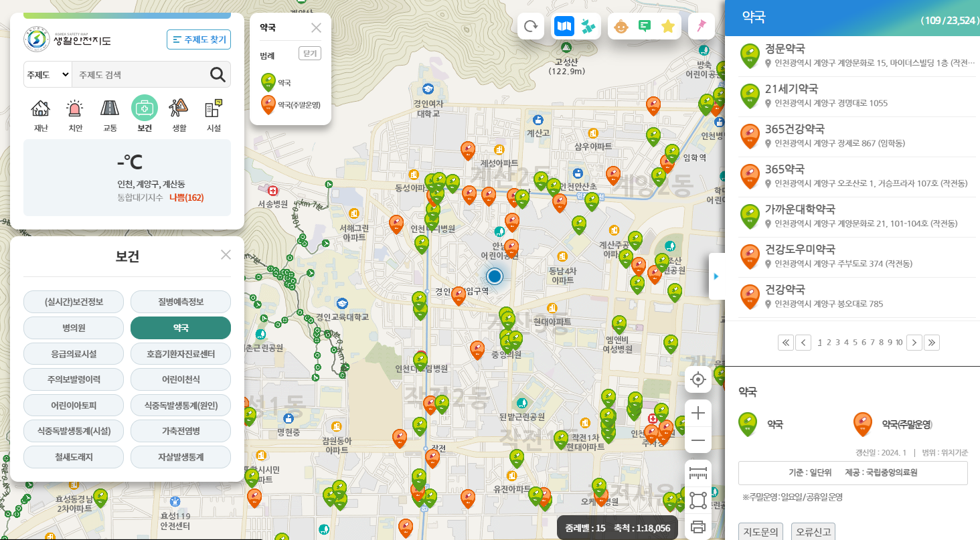Zoom in with the plus button
Image resolution: width=980 pixels, height=540 pixels.
tap(698, 413)
